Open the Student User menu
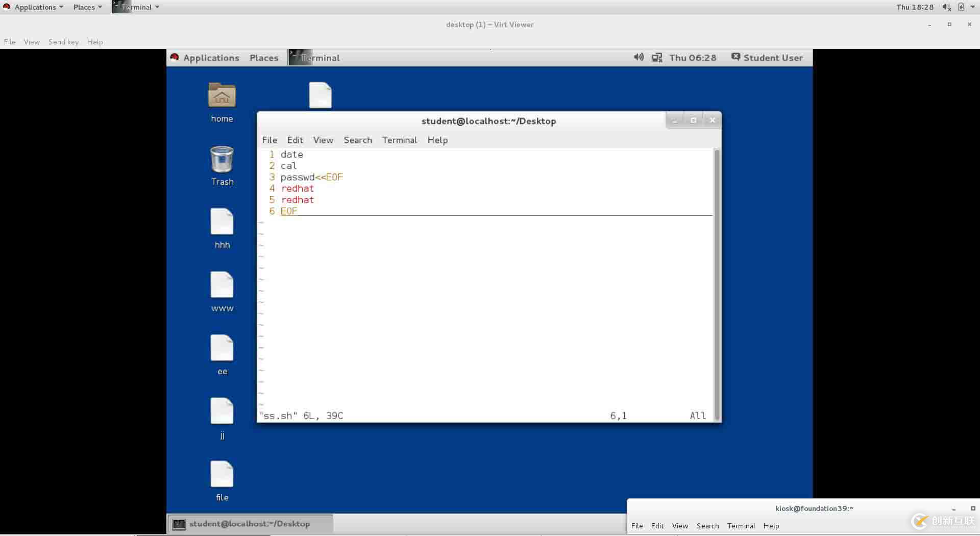 point(767,58)
